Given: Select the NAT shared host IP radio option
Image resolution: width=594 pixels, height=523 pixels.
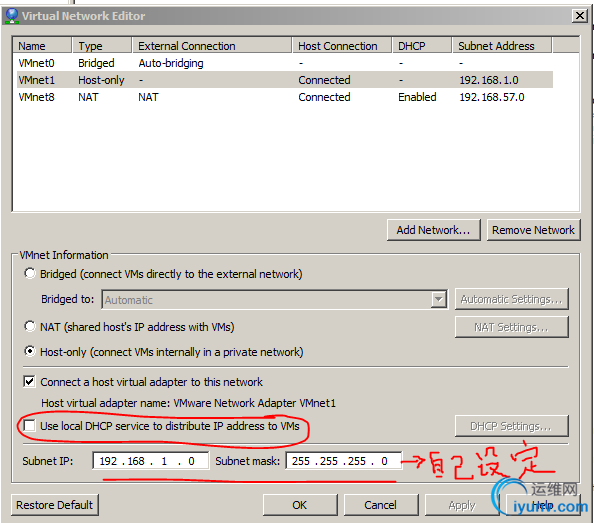Looking at the screenshot, I should coord(30,326).
